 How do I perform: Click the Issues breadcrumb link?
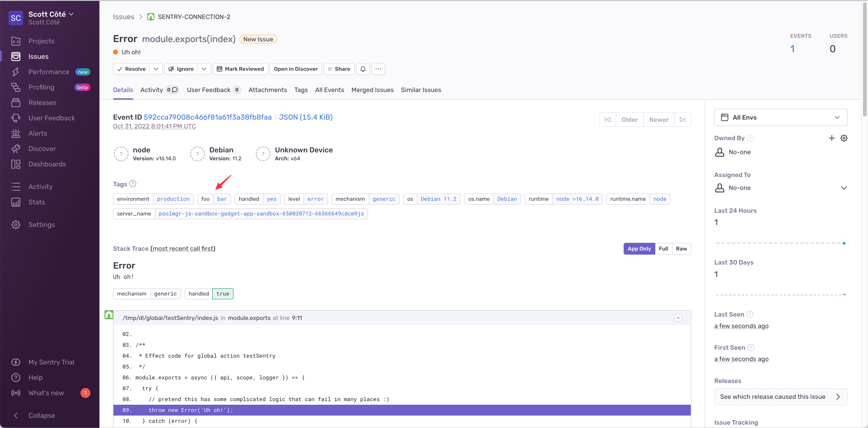pos(124,17)
